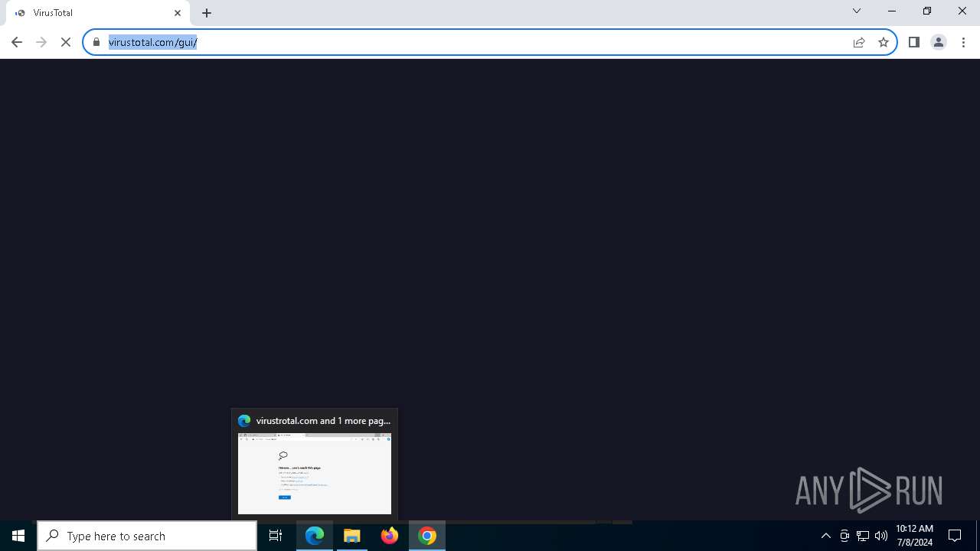
Task: Share this page icon in address bar
Action: 859,42
